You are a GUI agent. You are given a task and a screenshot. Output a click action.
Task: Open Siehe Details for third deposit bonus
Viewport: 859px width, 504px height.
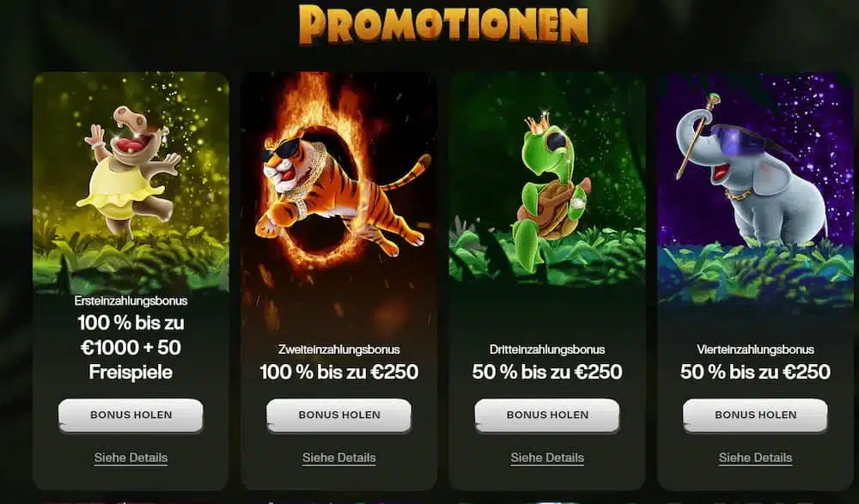(x=547, y=458)
